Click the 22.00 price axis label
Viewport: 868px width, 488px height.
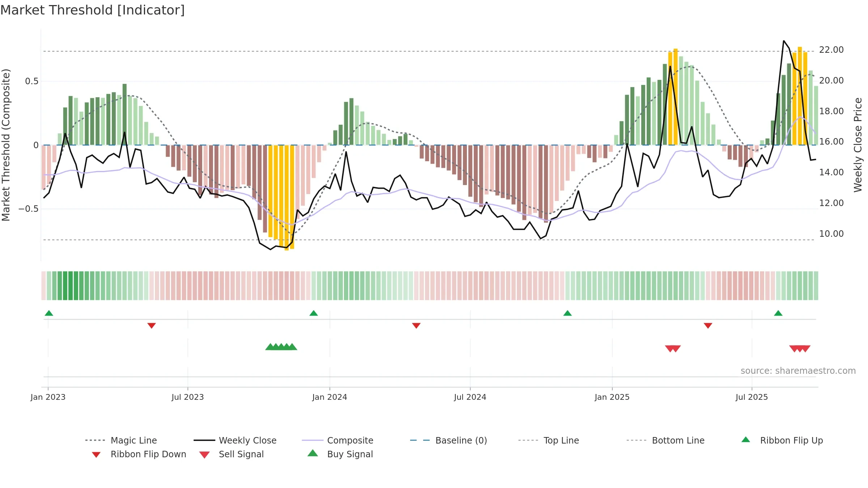tap(831, 50)
